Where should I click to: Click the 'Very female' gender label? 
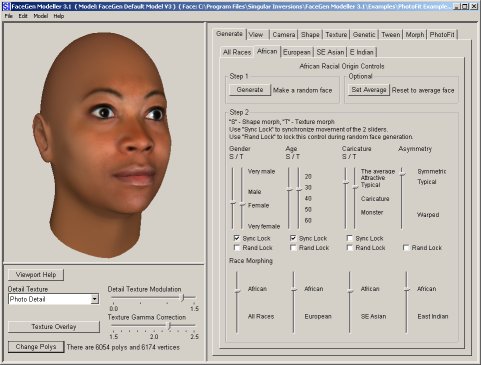(x=264, y=226)
